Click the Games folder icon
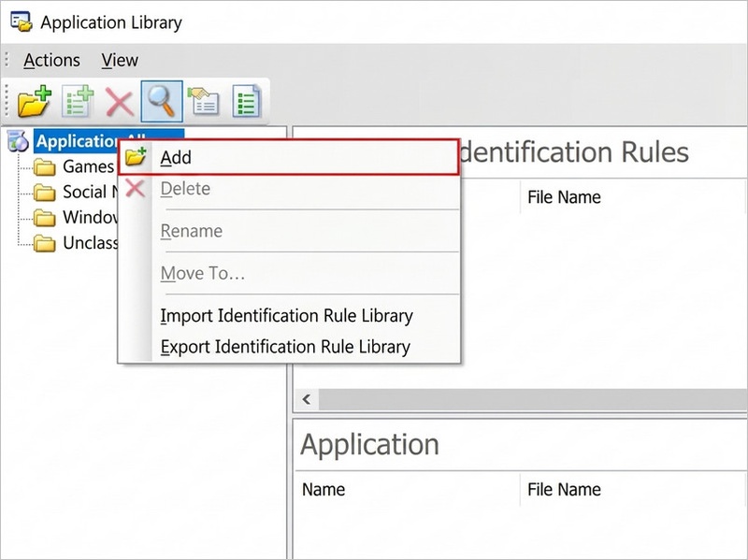 point(44,167)
